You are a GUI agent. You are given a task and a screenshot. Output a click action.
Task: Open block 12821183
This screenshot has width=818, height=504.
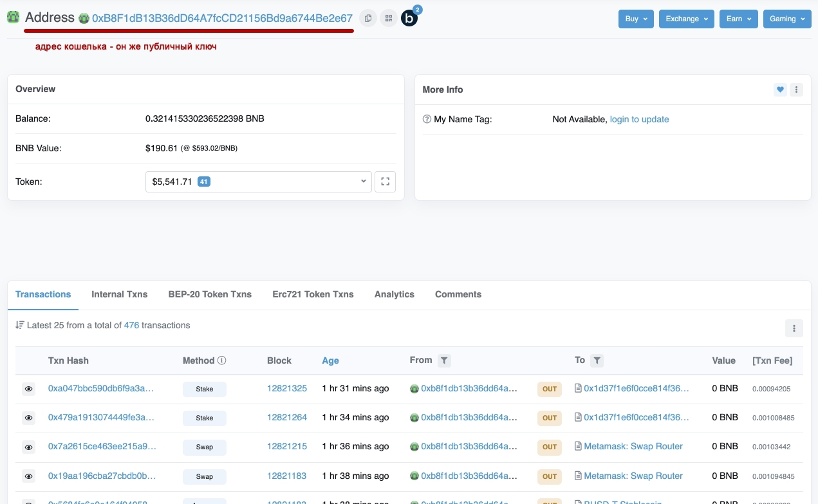(287, 476)
